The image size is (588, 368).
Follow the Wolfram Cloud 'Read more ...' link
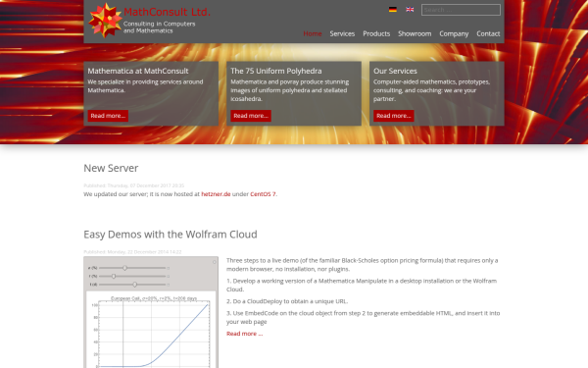pos(244,334)
